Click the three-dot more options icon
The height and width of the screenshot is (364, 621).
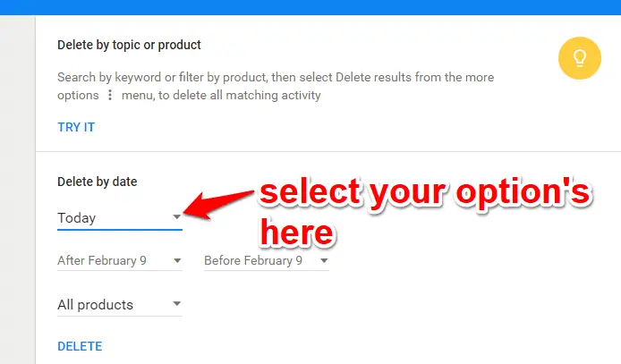tap(110, 95)
